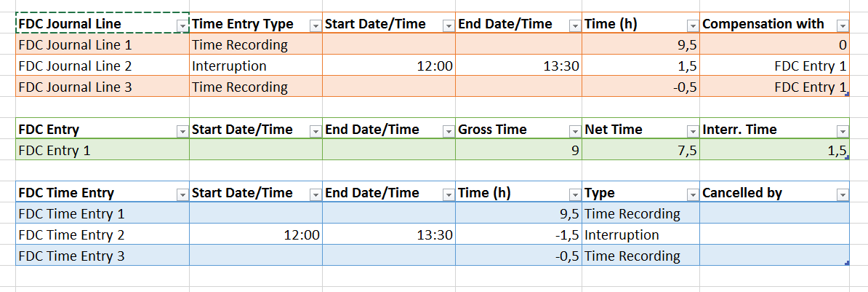Image resolution: width=868 pixels, height=292 pixels.
Task: Select the 13:30 End Date/Time journal cell
Action: point(518,66)
